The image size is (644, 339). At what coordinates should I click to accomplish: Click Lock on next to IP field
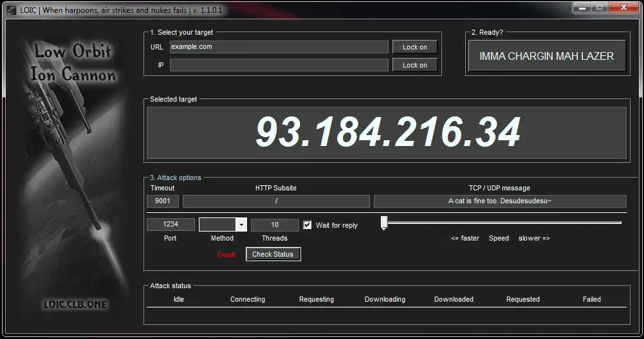click(x=414, y=65)
